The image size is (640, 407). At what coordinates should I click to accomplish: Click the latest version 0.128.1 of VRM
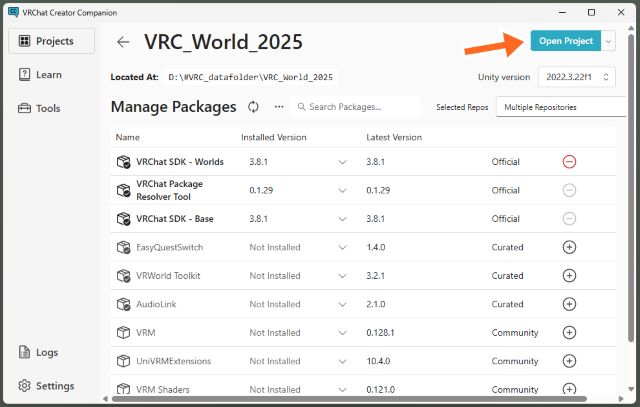380,333
